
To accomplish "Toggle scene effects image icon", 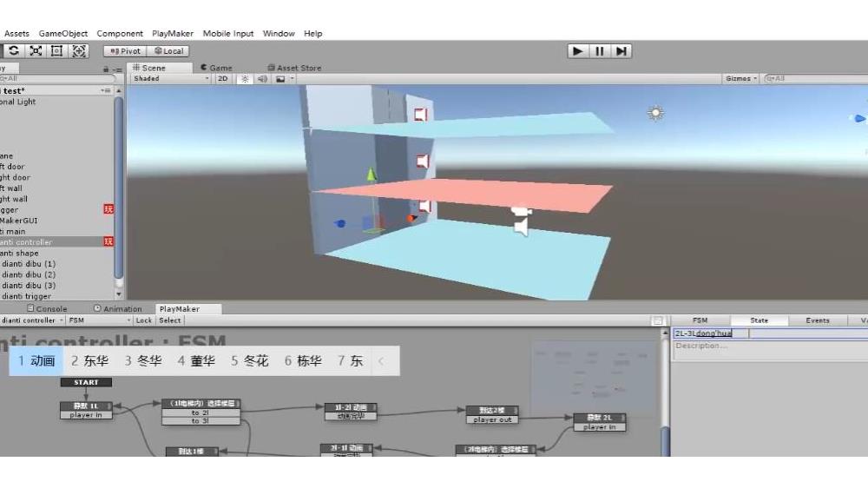I will coord(280,79).
